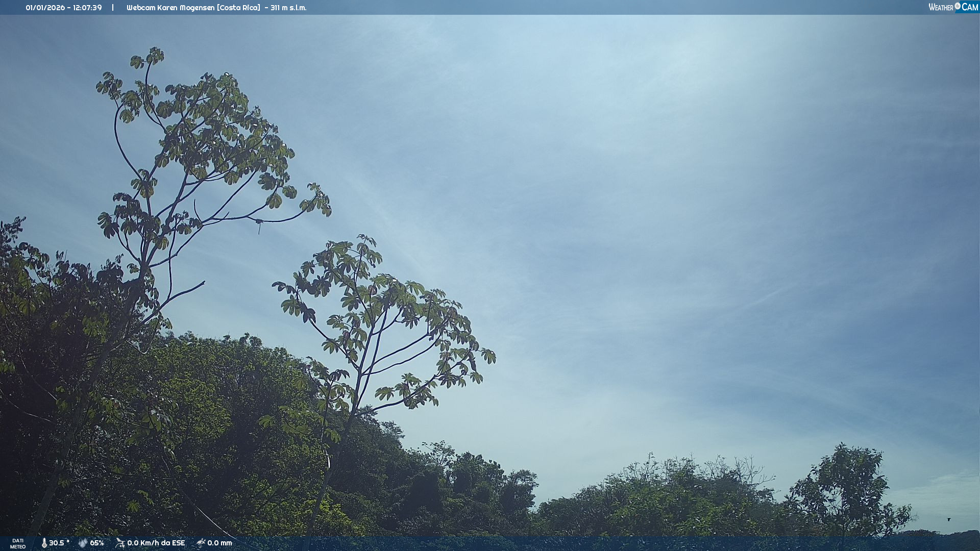This screenshot has height=551, width=980.
Task: Click the WeatherCam logo
Action: 953,7
